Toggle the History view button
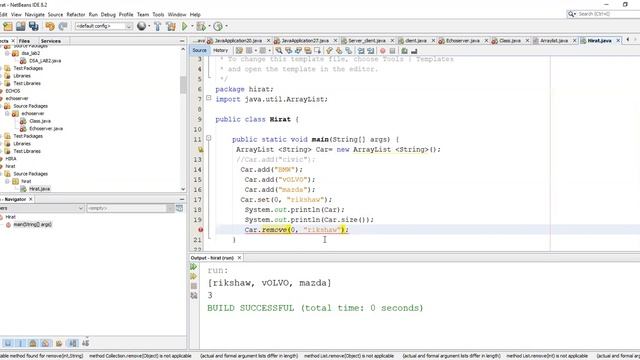Image resolution: width=640 pixels, height=360 pixels. tap(220, 51)
